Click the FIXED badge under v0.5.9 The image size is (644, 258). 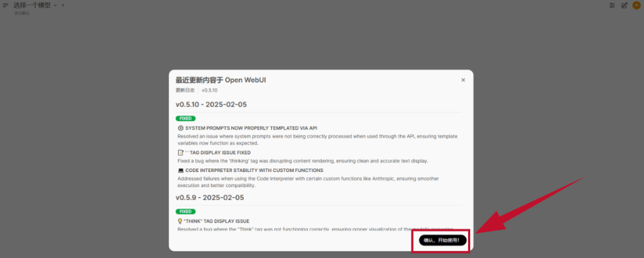[x=185, y=211]
